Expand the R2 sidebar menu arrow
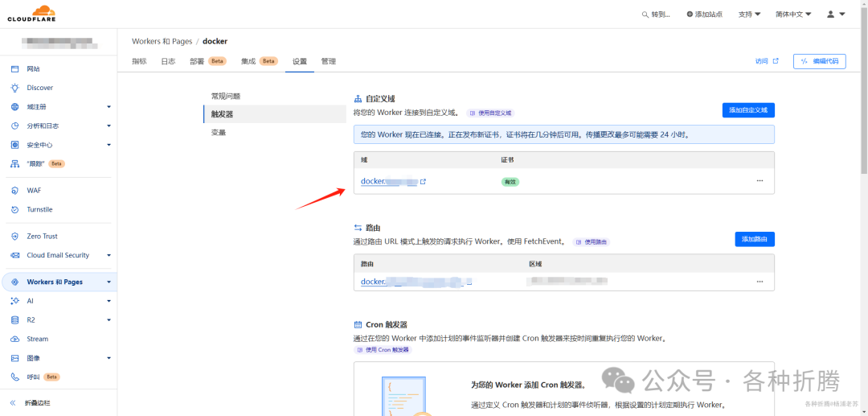The image size is (868, 416). pyautogui.click(x=109, y=320)
